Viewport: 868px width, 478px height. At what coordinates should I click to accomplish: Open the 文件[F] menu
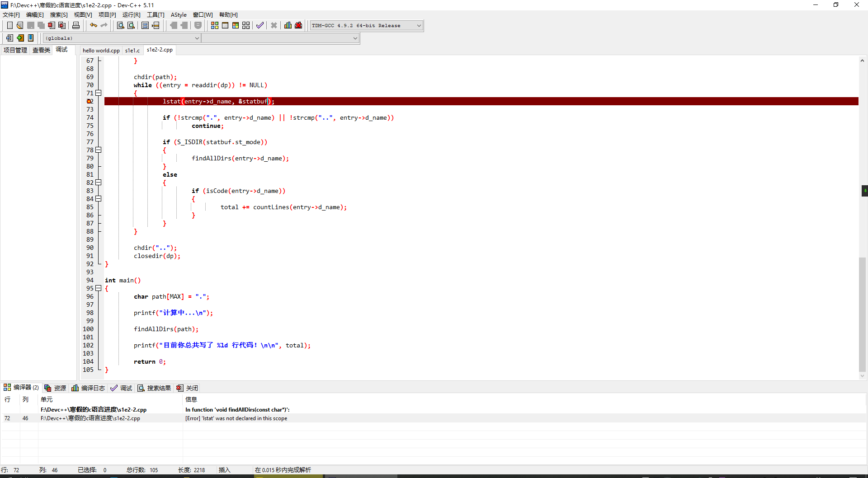point(11,15)
